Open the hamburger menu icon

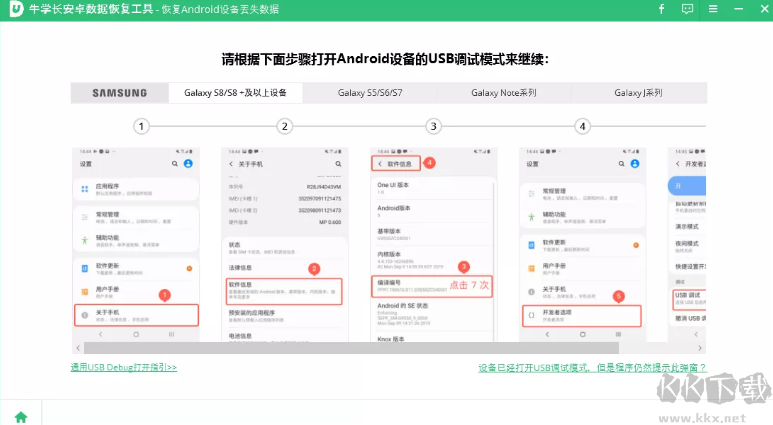coord(713,9)
